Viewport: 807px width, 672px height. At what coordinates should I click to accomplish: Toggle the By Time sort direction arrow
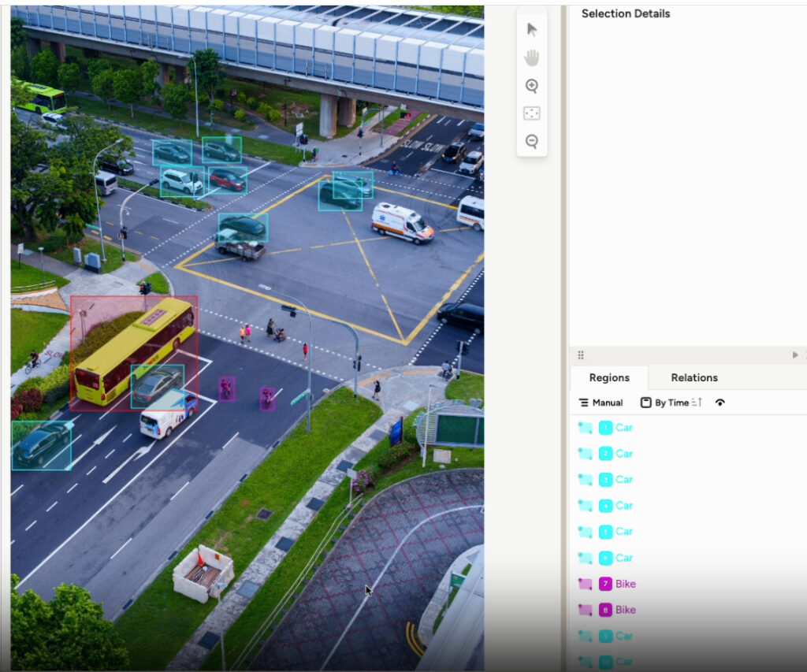point(697,403)
